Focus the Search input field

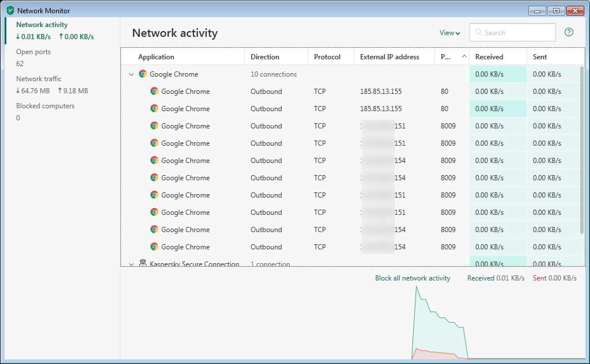coord(512,32)
